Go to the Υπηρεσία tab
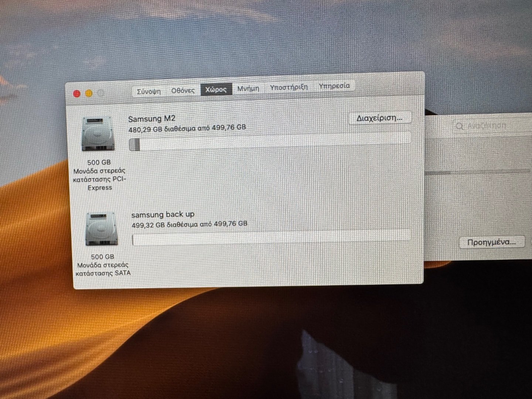Image resolution: width=532 pixels, height=399 pixels. (334, 86)
